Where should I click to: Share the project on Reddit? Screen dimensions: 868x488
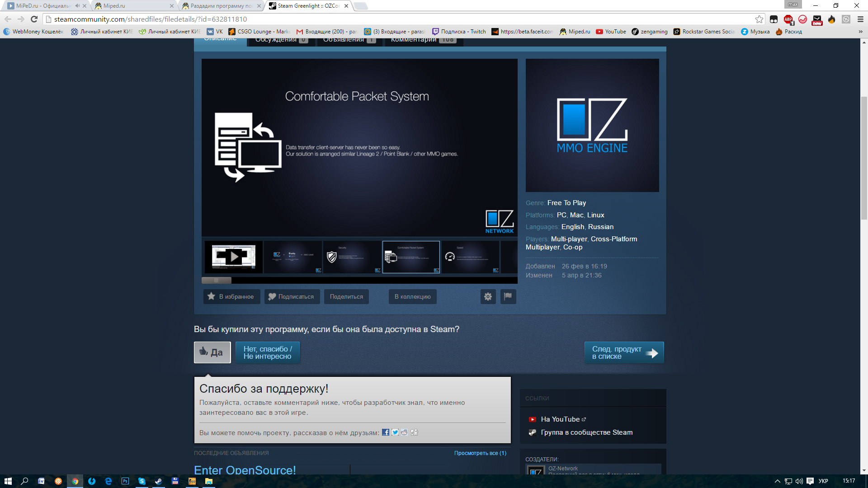tap(404, 432)
